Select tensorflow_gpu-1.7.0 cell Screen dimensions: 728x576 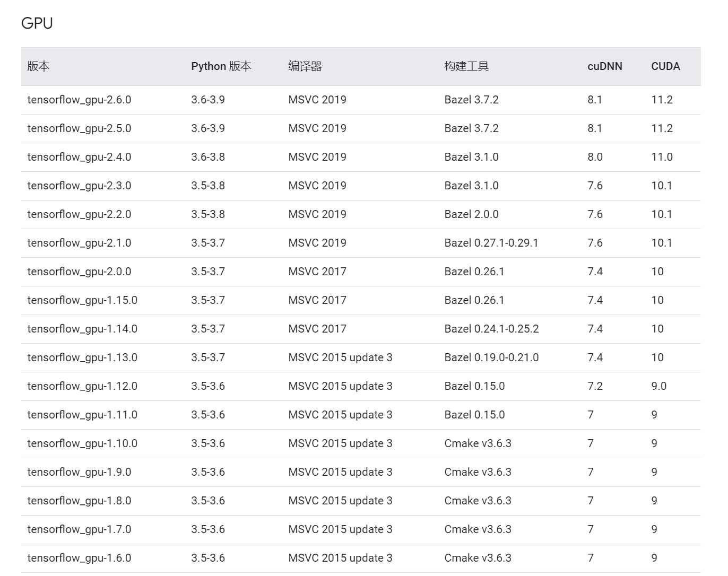point(79,529)
